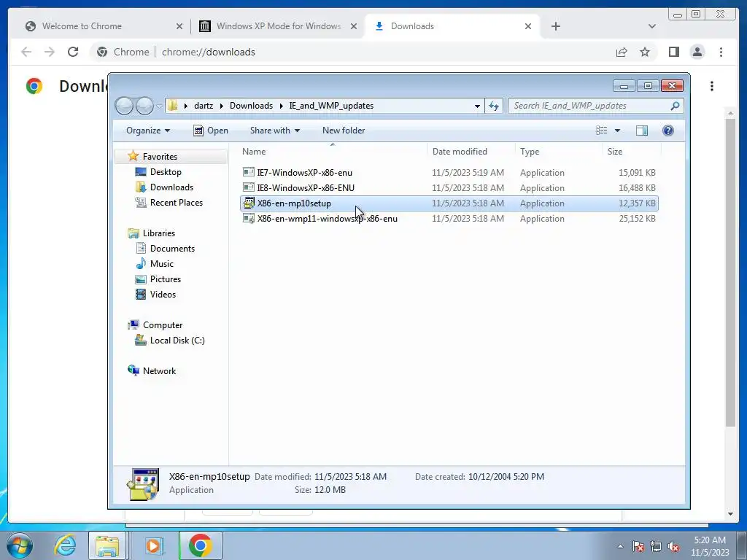Click the Explorer Forward navigation button
Screen dimensions: 747x560
[144, 106]
